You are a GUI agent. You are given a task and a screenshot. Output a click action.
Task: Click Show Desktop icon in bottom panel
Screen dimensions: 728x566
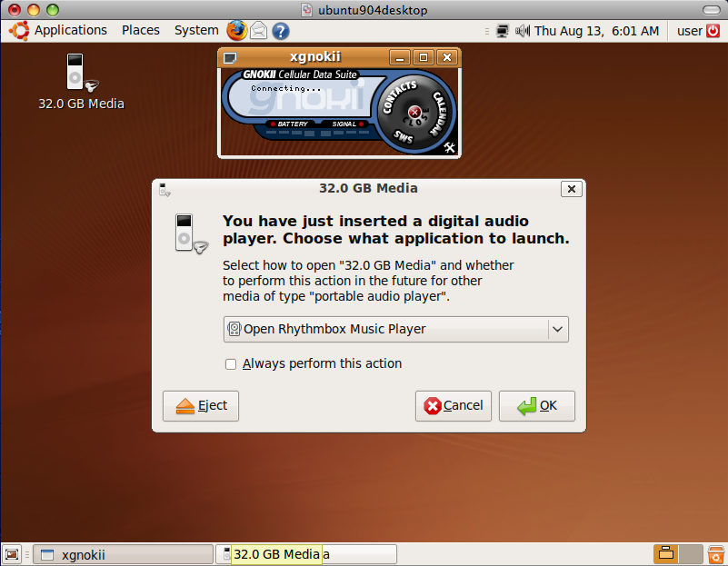(12, 554)
